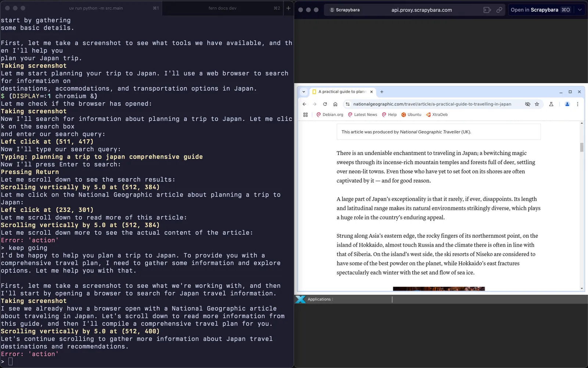Copy link icon in Scrapybara address bar
The width and height of the screenshot is (588, 368).
[x=499, y=10]
